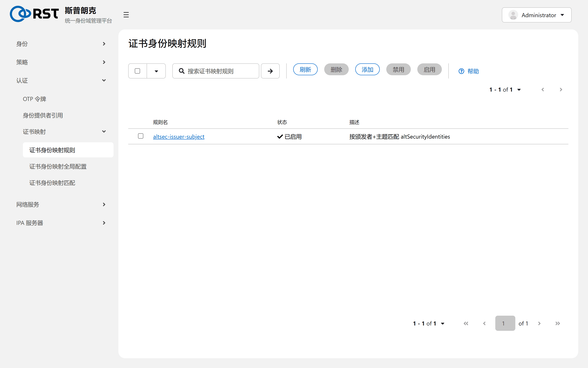Go to previous page in top pager
Image resolution: width=588 pixels, height=368 pixels.
click(542, 90)
